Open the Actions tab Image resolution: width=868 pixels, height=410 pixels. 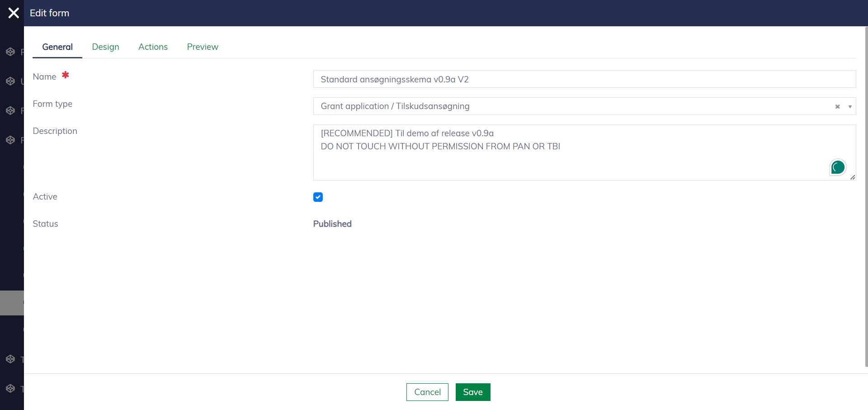153,47
